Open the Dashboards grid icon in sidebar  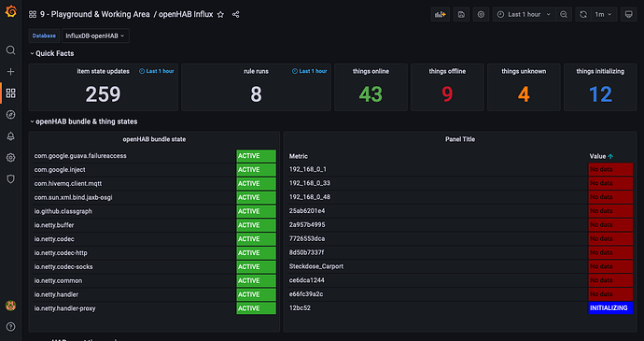(x=10, y=93)
